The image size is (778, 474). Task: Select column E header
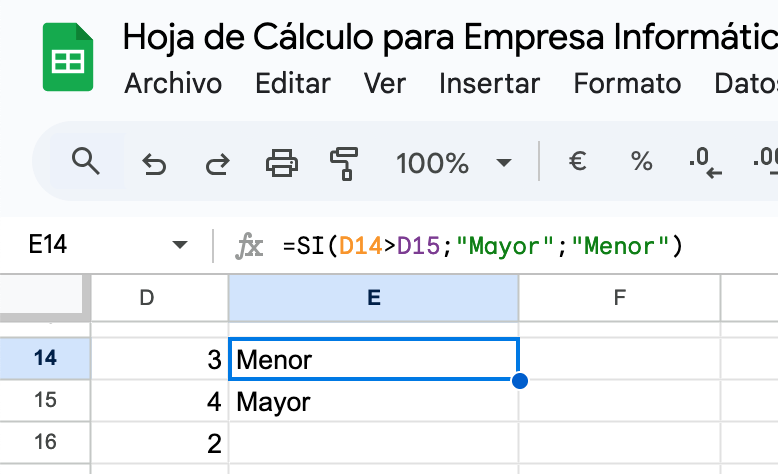pyautogui.click(x=373, y=297)
